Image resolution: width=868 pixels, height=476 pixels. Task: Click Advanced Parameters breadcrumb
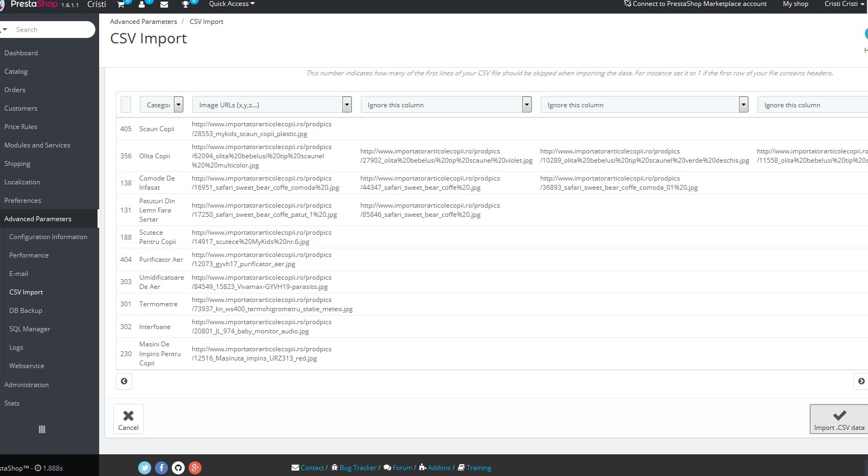click(144, 22)
